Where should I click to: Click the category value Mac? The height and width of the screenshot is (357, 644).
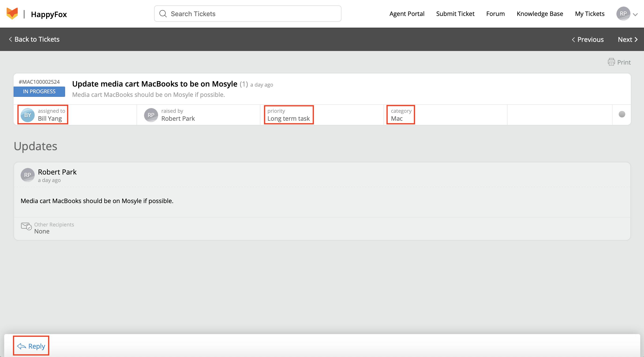coord(397,118)
